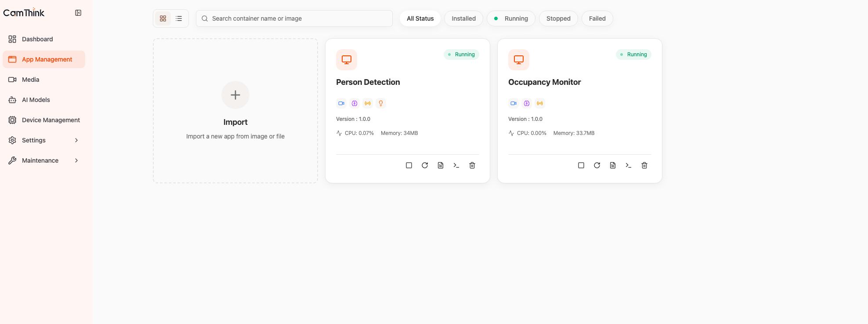Open the AI Models section

44,100
